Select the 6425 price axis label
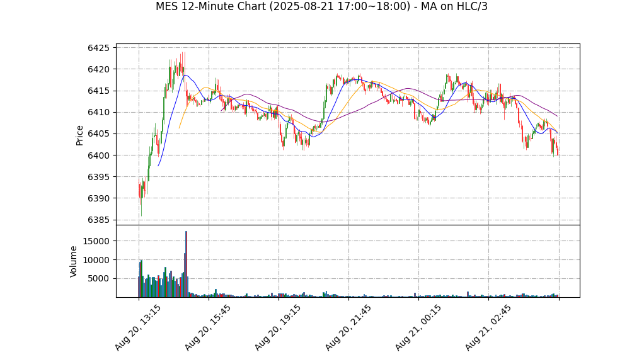Image resolution: width=644 pixels, height=362 pixels. (98, 48)
